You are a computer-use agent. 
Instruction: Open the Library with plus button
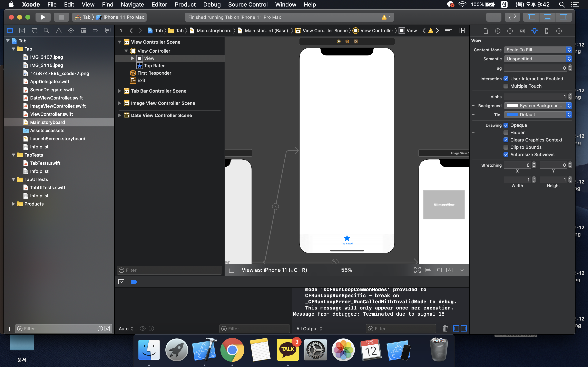click(x=493, y=17)
